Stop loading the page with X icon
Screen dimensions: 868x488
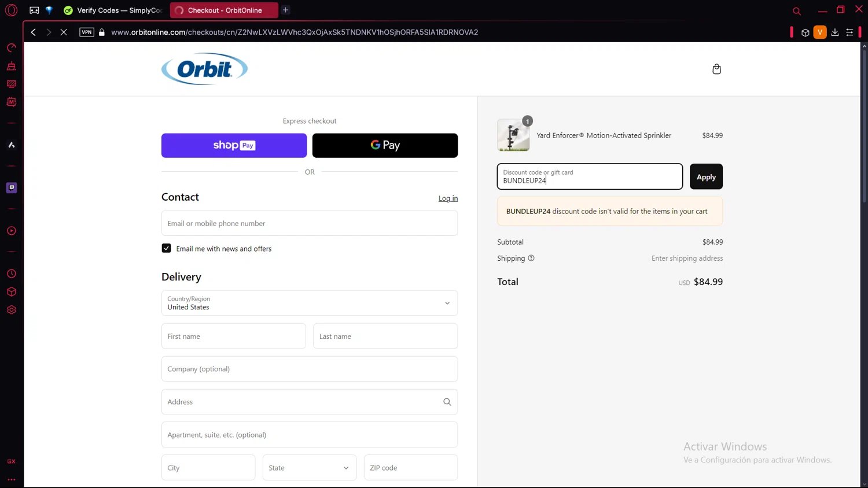click(x=64, y=32)
